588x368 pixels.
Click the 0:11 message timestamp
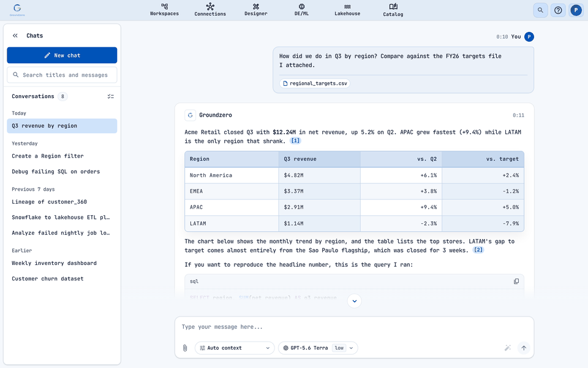(518, 115)
